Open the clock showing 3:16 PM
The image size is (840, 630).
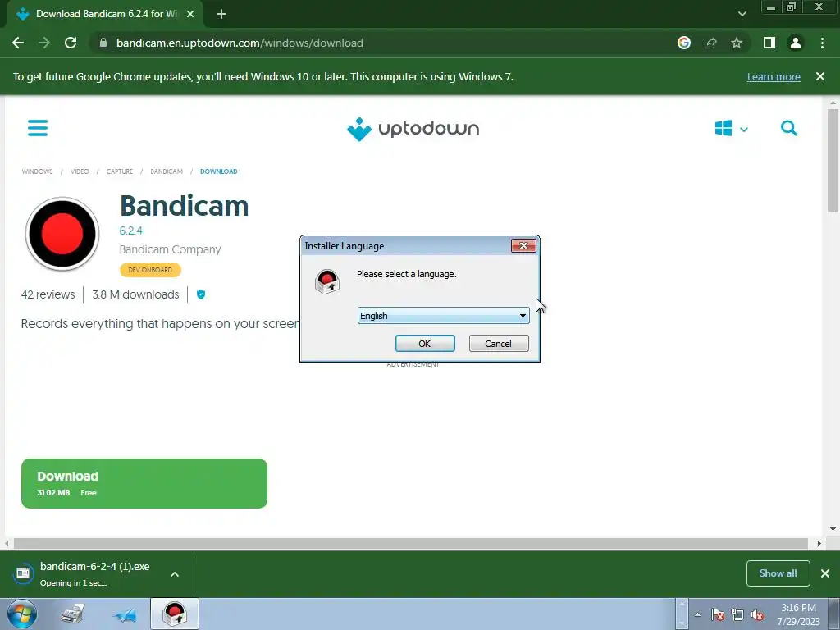tap(799, 614)
